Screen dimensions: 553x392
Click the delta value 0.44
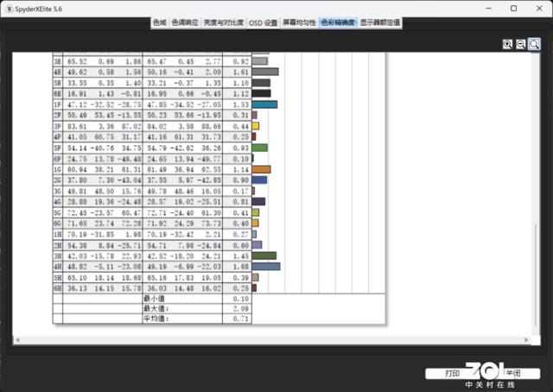[x=241, y=126]
